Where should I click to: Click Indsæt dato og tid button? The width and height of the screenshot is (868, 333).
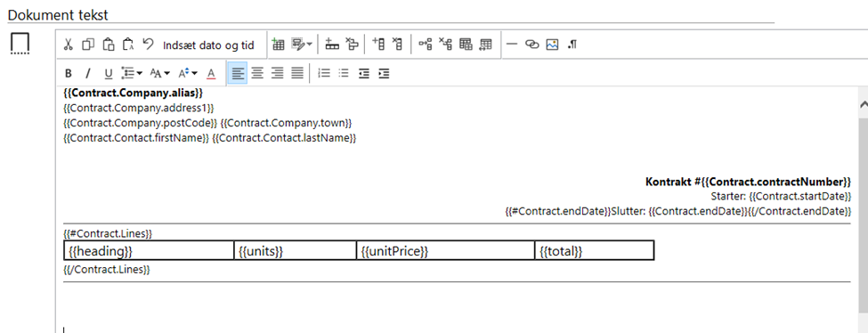pyautogui.click(x=208, y=45)
